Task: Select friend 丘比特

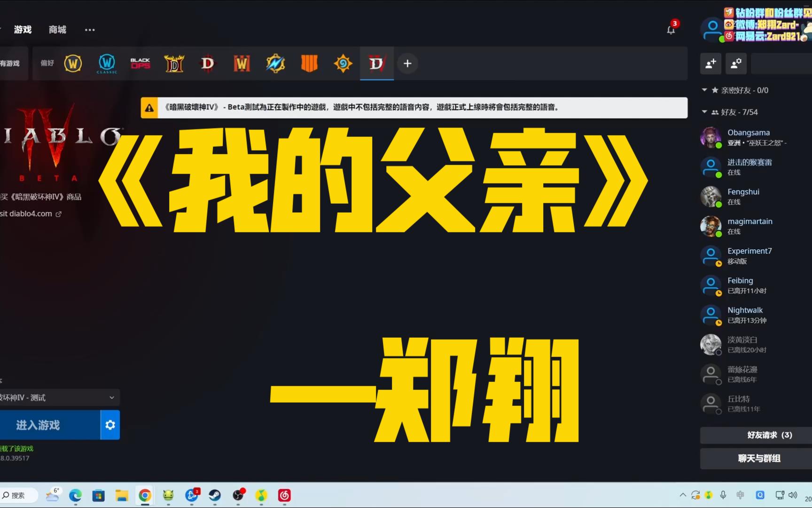Action: pyautogui.click(x=756, y=404)
